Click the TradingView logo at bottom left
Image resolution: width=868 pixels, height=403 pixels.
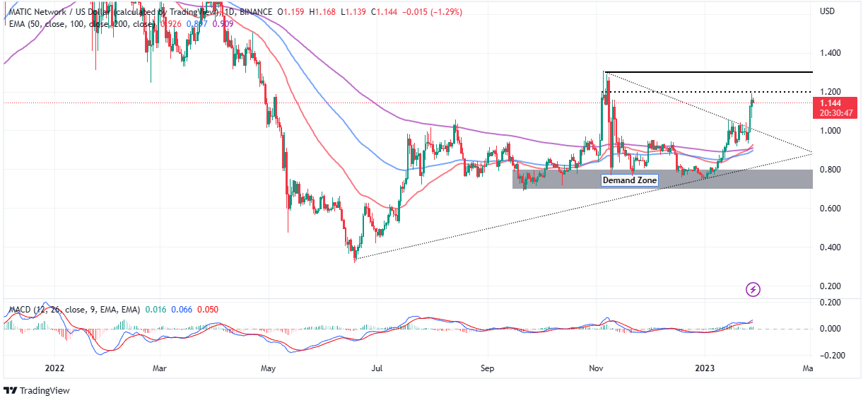point(36,391)
